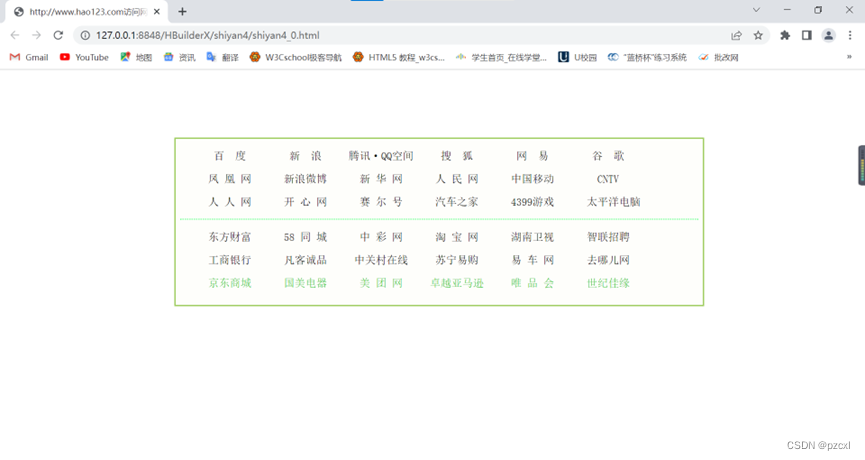Viewport: 865px width, 460px height.
Task: Click the 东方财富 link
Action: 230,237
